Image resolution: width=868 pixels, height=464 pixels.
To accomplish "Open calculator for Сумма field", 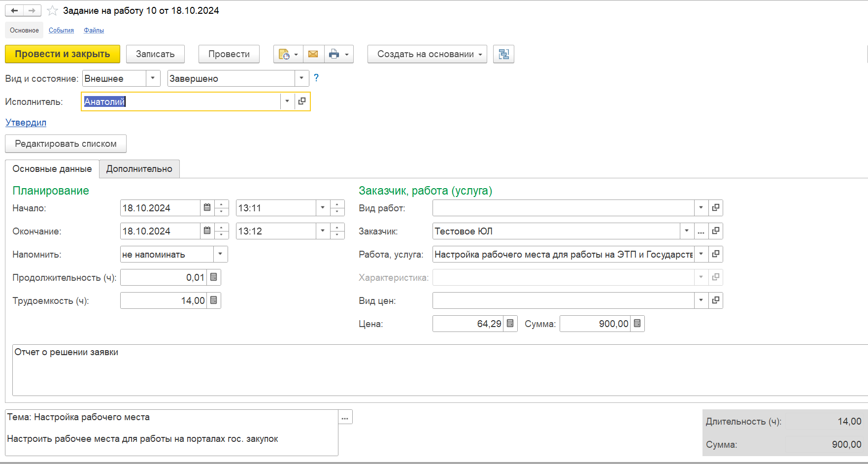I will click(637, 324).
